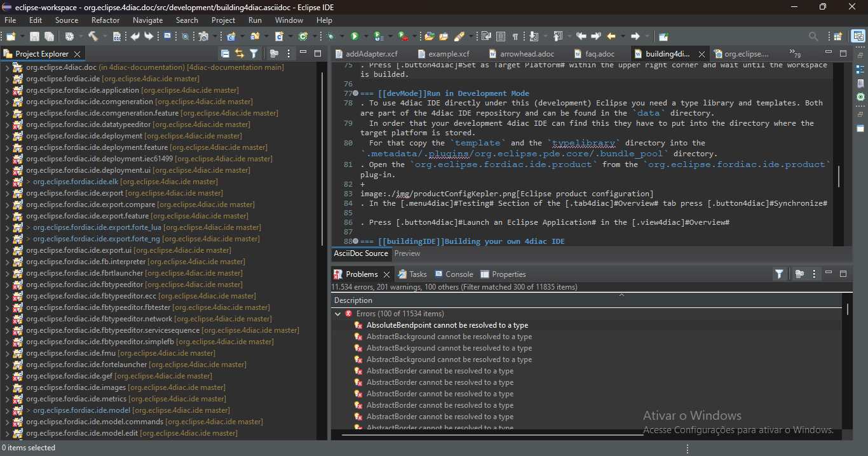
Task: Click the Undo arrow in the toolbar
Action: [x=135, y=37]
